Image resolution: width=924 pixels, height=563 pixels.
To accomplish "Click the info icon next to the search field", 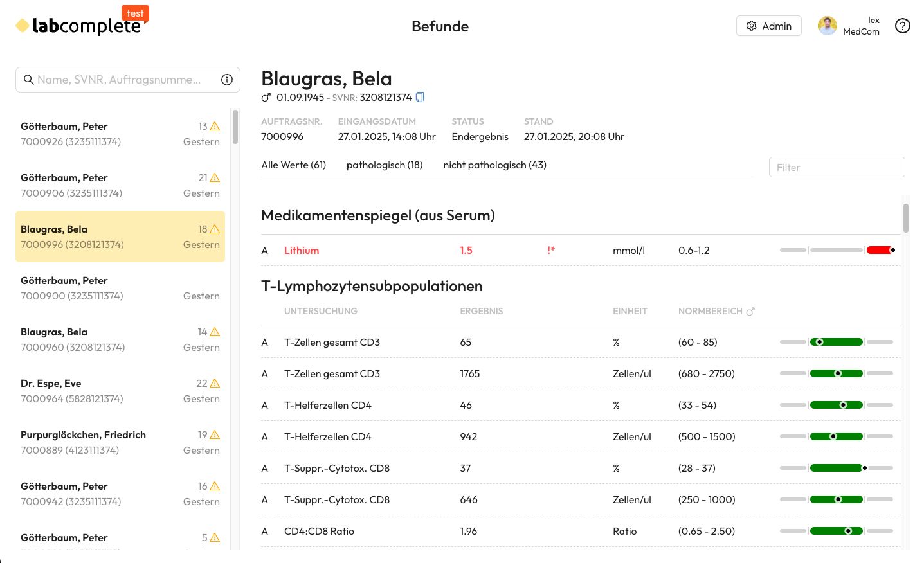I will pos(226,79).
